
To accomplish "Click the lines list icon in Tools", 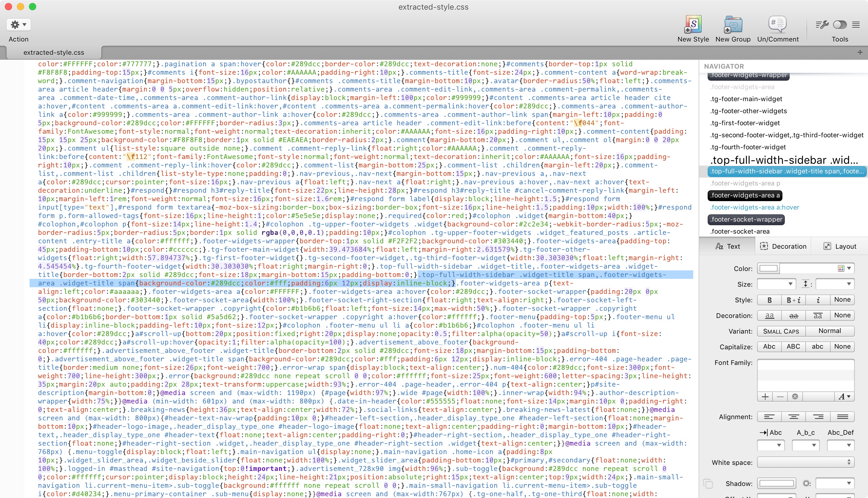I will (856, 25).
